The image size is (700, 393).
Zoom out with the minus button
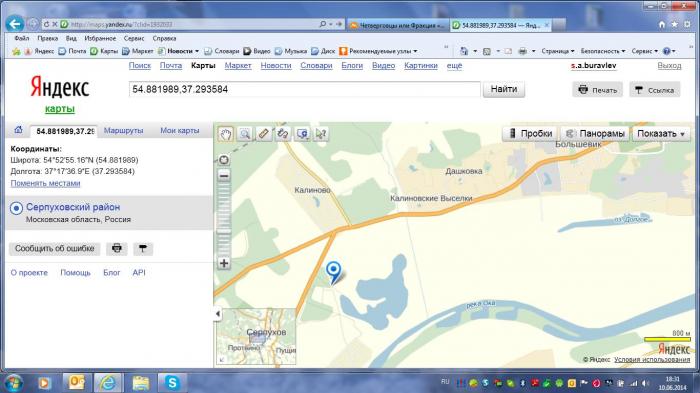click(224, 176)
